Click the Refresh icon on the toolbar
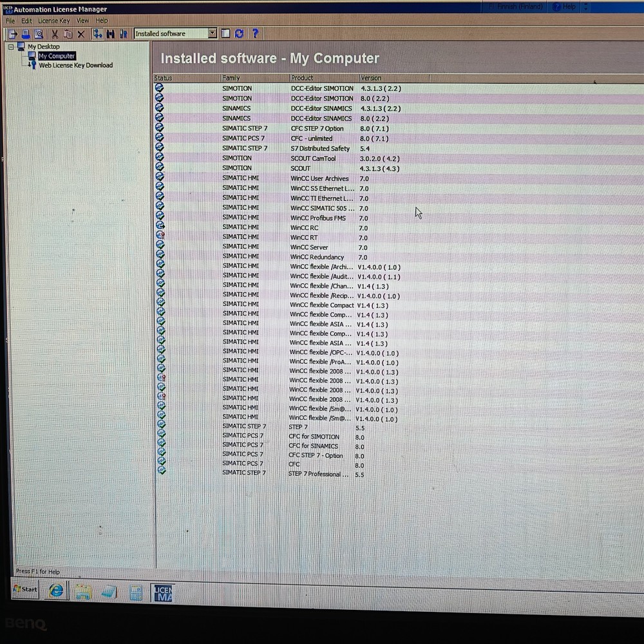The width and height of the screenshot is (644, 644). [x=239, y=33]
